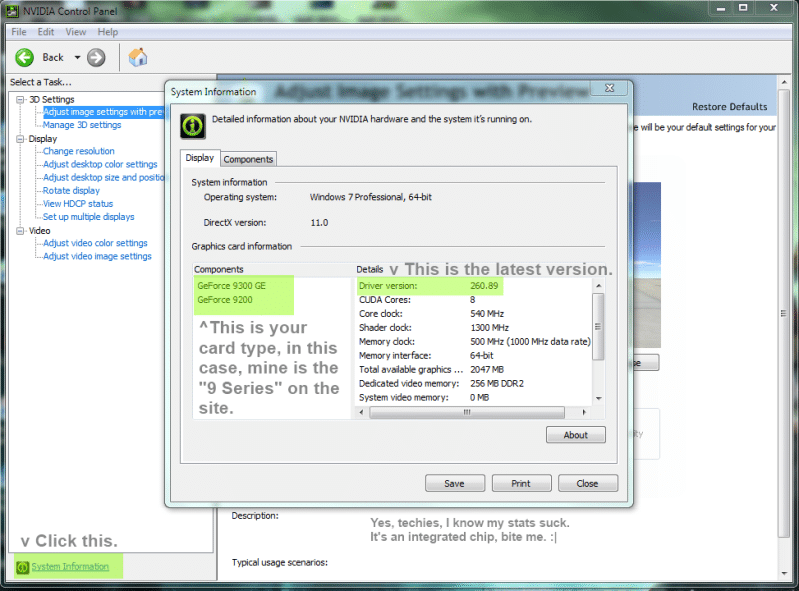Open the Back history dropdown arrow
Viewport: 799px width, 591px height.
pyautogui.click(x=77, y=58)
